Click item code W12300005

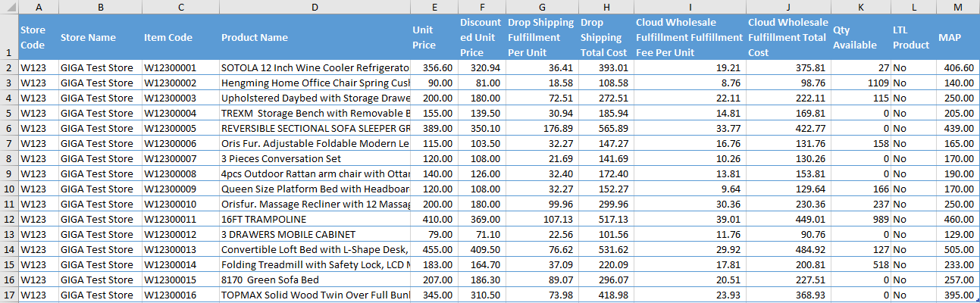tap(180, 128)
